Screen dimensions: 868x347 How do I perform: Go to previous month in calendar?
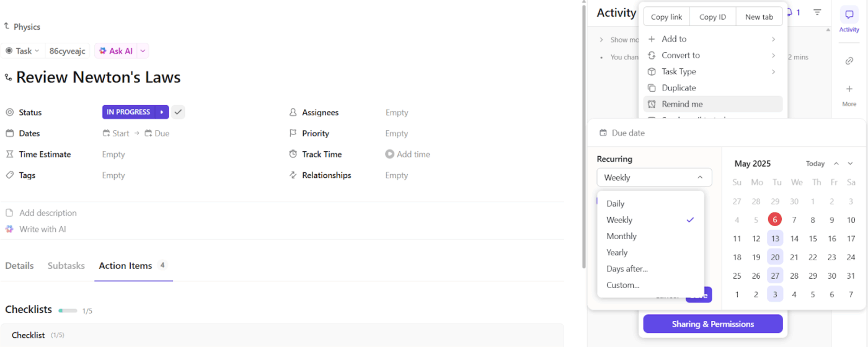[x=836, y=164]
